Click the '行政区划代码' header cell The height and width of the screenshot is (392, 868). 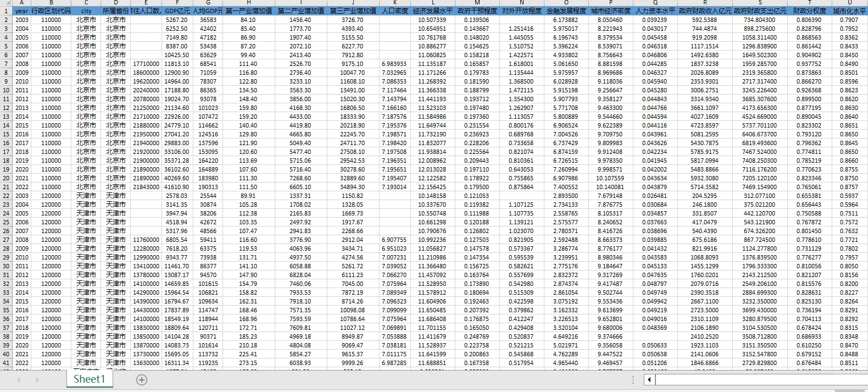(x=51, y=11)
